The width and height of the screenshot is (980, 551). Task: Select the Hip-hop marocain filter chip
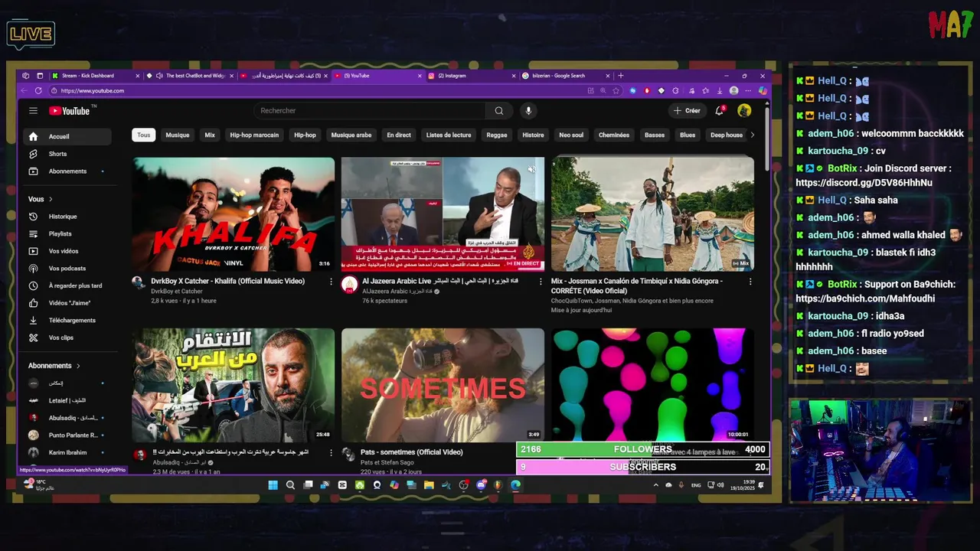(x=254, y=135)
